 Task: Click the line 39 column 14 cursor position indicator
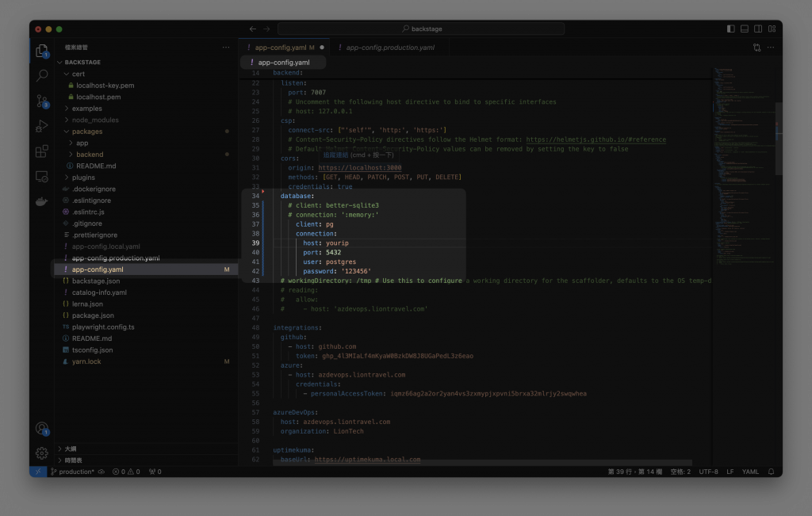635,472
